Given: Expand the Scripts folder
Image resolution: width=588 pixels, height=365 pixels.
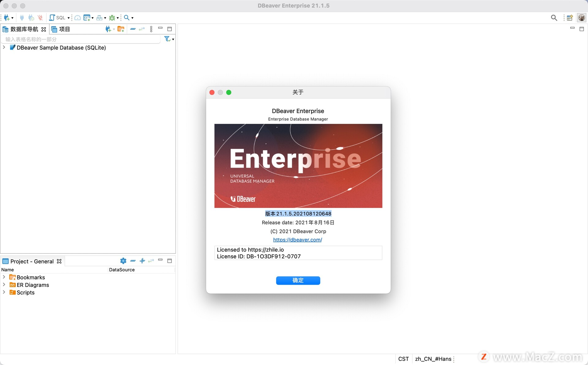Looking at the screenshot, I should 4,292.
